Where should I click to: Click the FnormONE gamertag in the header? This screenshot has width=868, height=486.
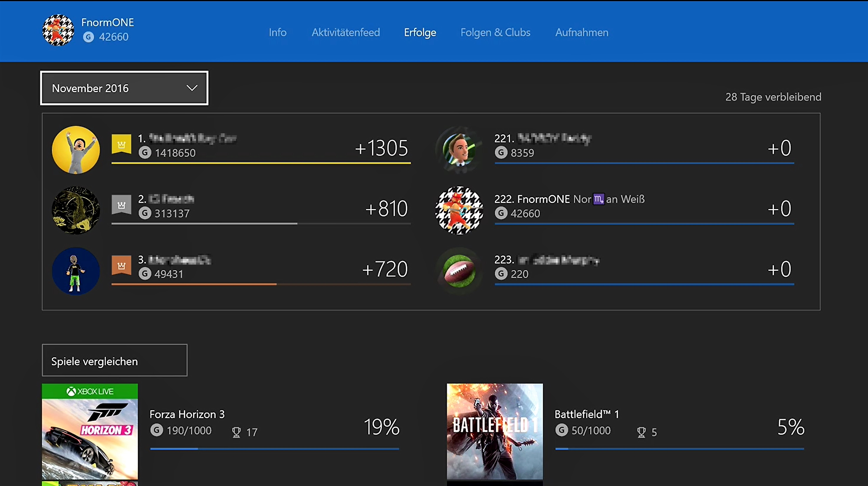pos(108,22)
